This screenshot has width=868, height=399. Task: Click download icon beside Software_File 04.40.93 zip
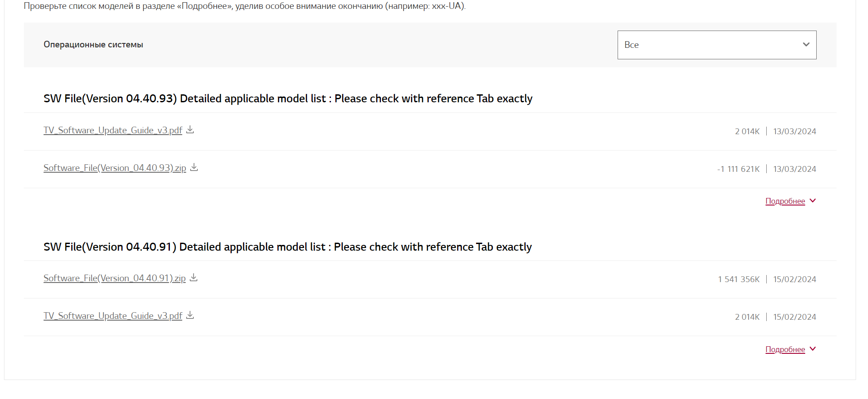tap(194, 167)
